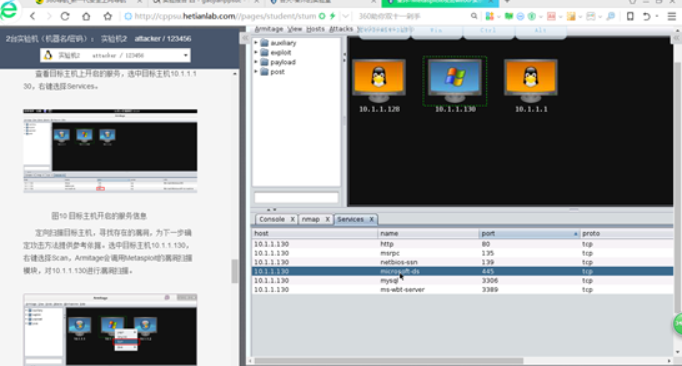Viewport: 682px width, 366px height.
Task: Sort the table by the port column
Action: [529, 234]
